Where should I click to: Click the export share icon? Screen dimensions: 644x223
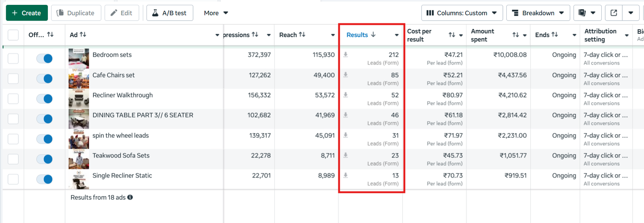coord(613,13)
